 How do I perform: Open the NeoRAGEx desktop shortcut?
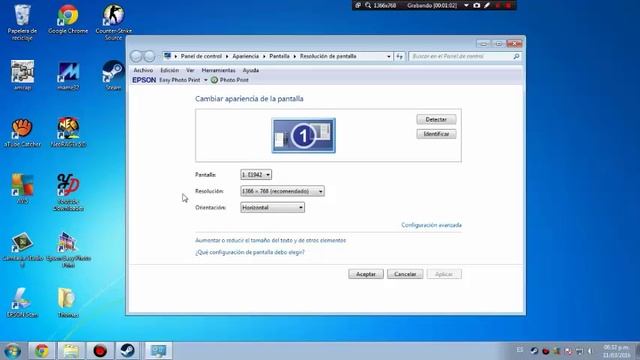click(68, 132)
